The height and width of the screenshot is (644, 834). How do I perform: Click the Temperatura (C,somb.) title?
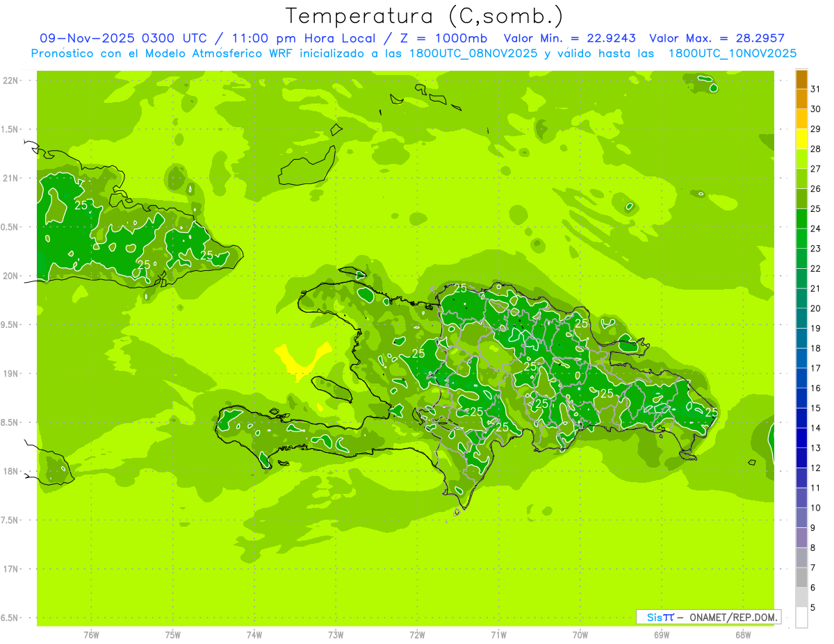pos(424,16)
